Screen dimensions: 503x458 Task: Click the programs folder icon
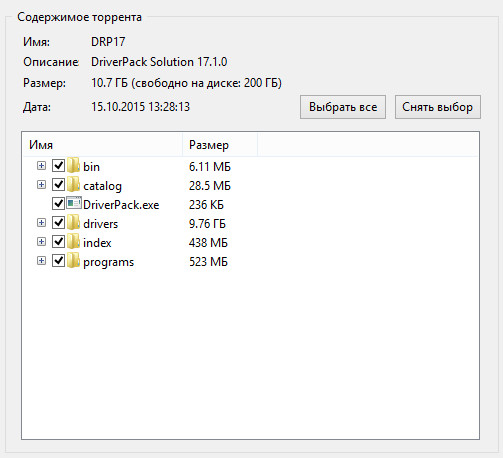[x=73, y=260]
